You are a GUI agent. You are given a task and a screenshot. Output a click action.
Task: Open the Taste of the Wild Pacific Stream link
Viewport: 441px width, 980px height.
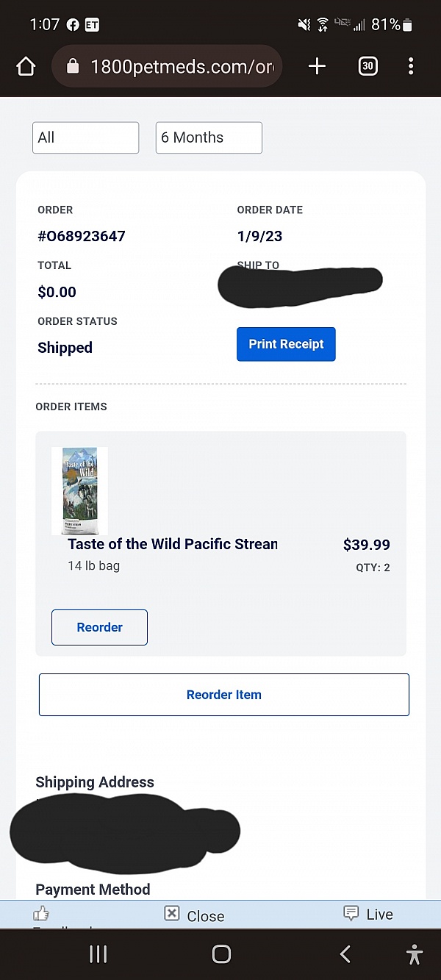[x=172, y=545]
